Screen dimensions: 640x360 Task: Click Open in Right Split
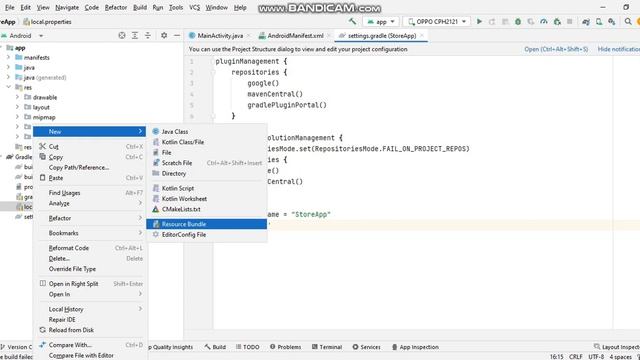[90, 284]
